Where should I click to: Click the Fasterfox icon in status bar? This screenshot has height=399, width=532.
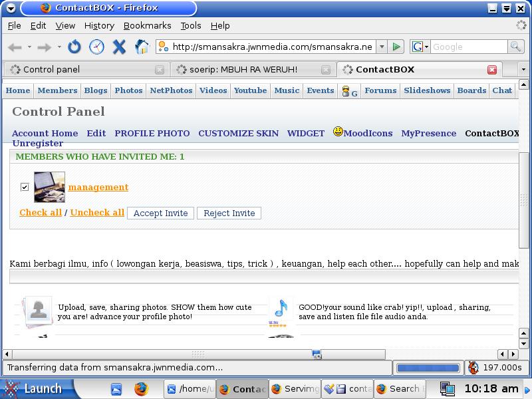[473, 368]
